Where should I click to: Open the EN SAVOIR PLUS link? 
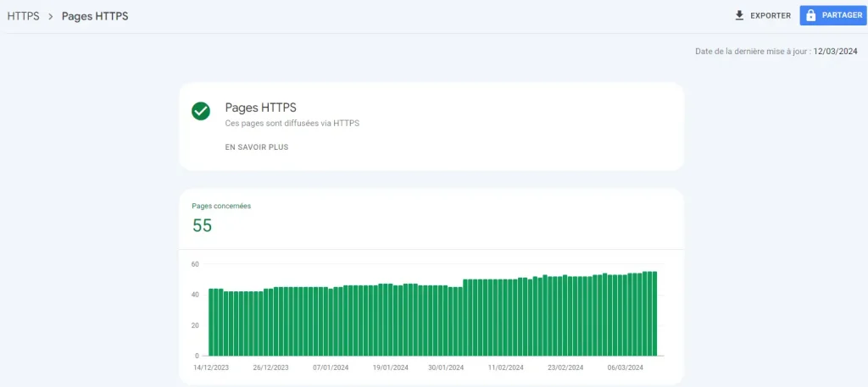point(257,147)
